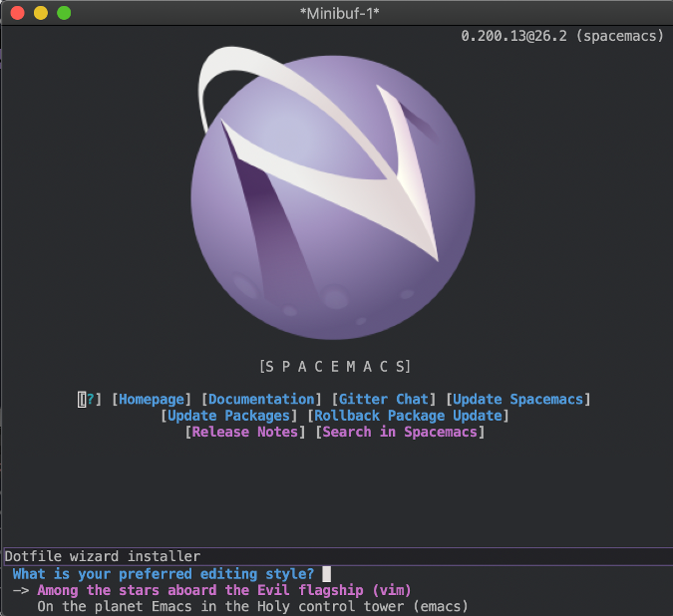Open the Documentation link

tap(261, 400)
